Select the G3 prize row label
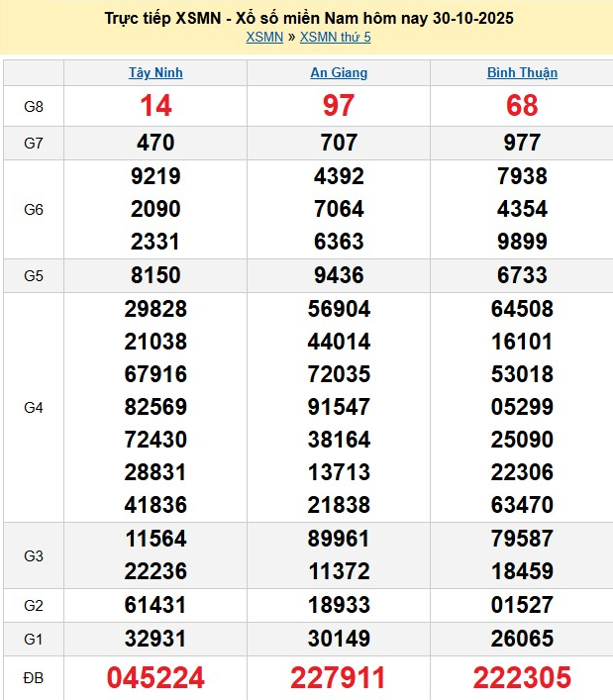613x700 pixels. pos(34,555)
